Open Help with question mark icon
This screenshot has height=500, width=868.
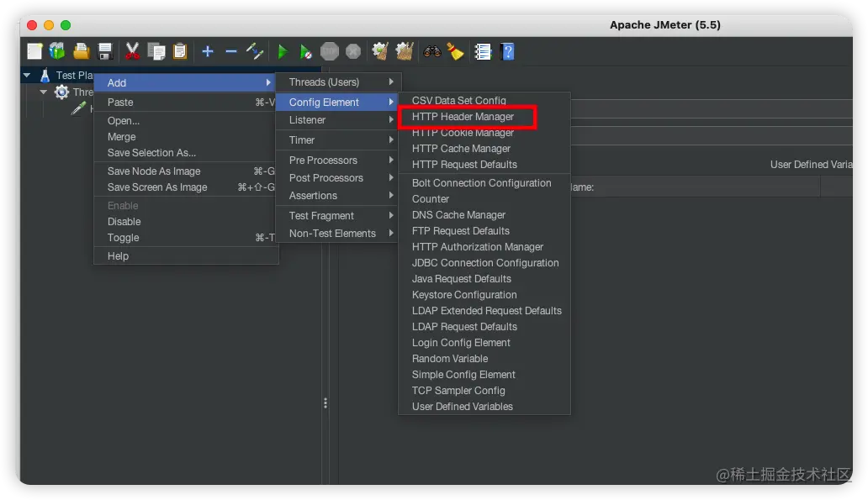(508, 51)
